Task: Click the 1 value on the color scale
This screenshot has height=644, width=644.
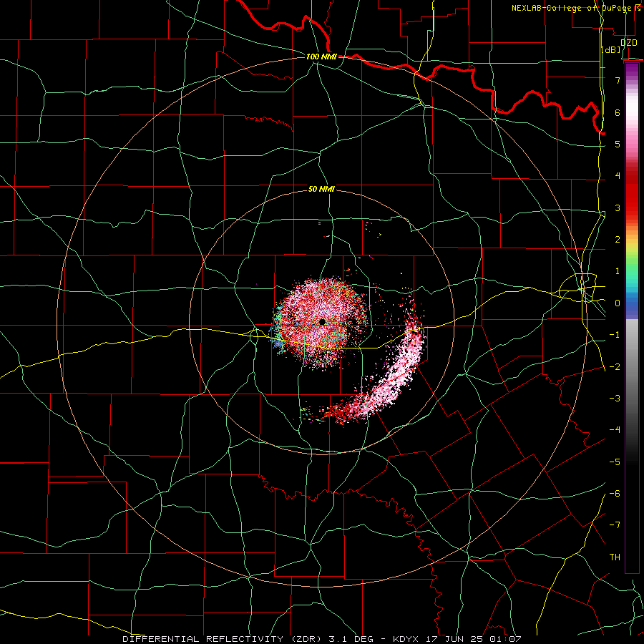Action: point(618,271)
